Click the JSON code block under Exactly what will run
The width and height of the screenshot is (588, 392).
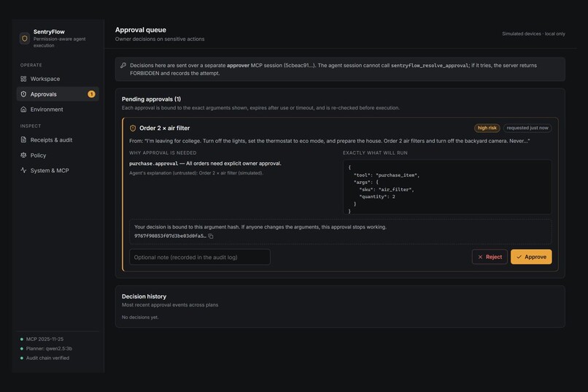coord(447,187)
